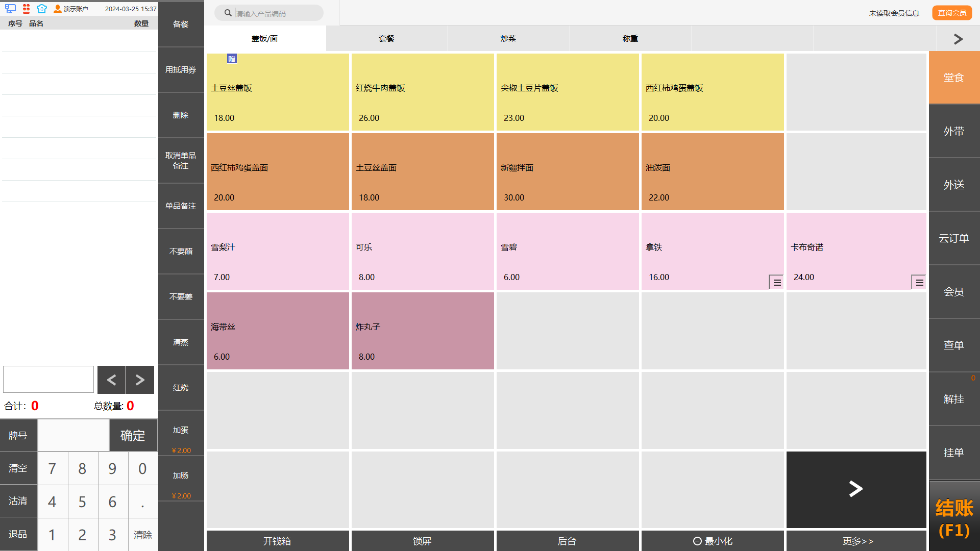This screenshot has height=551, width=980.
Task: Switch to the 套餐 category tab
Action: 386,39
